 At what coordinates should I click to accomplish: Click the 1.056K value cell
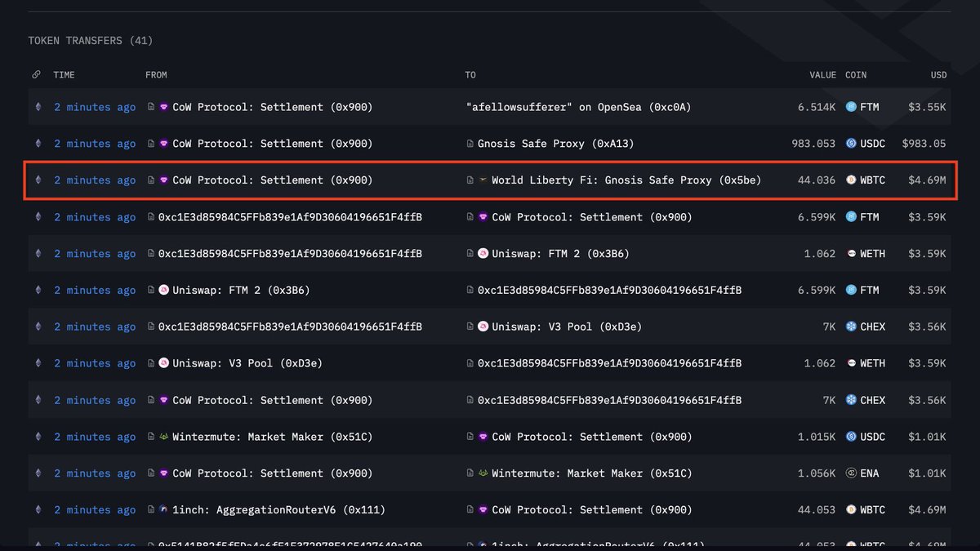(817, 473)
